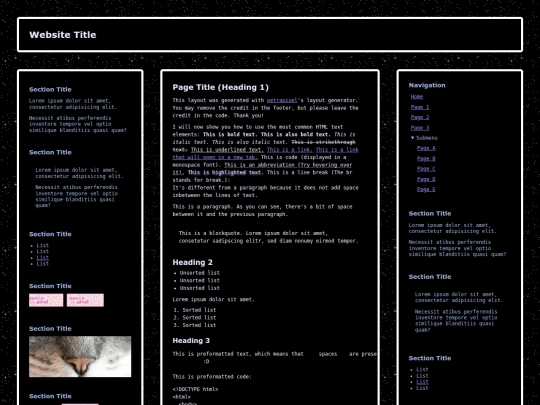Select Page C submenu entry
Image resolution: width=540 pixels, height=405 pixels.
click(426, 169)
